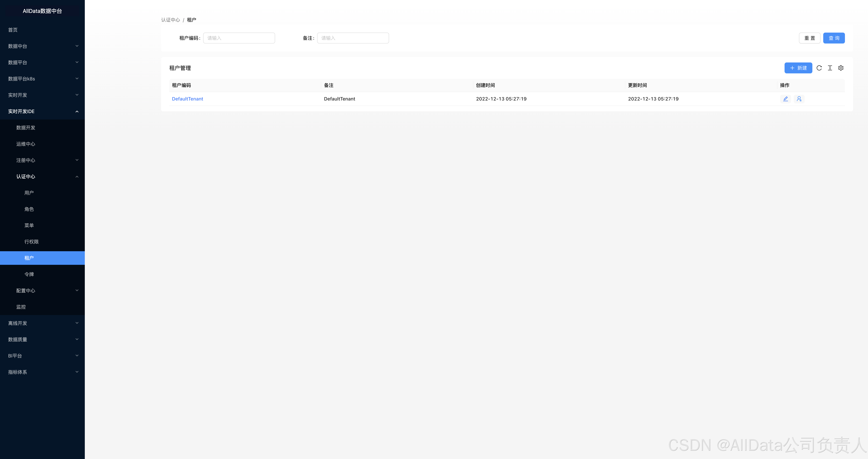Image resolution: width=868 pixels, height=459 pixels.
Task: Select the 用户 (user) menu item
Action: coord(29,193)
